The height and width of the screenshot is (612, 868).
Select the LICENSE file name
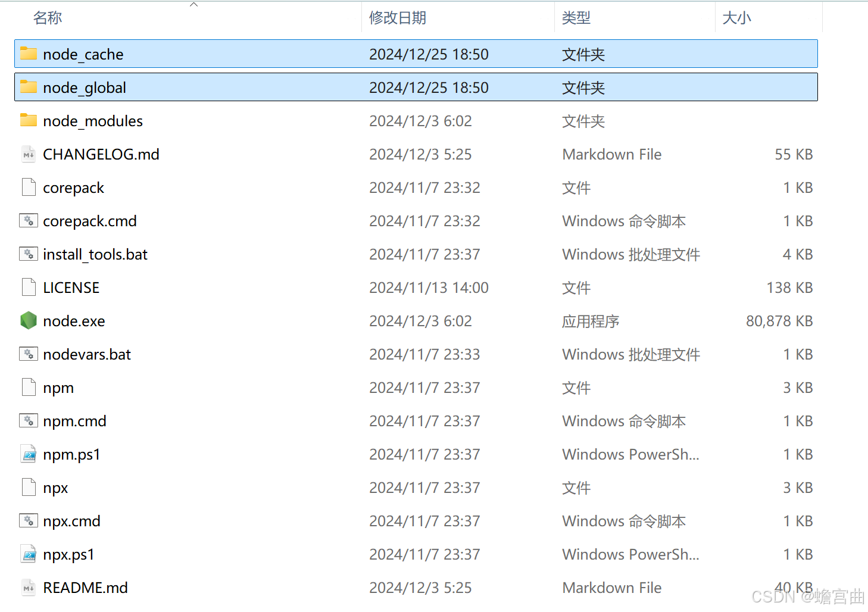[x=71, y=288]
